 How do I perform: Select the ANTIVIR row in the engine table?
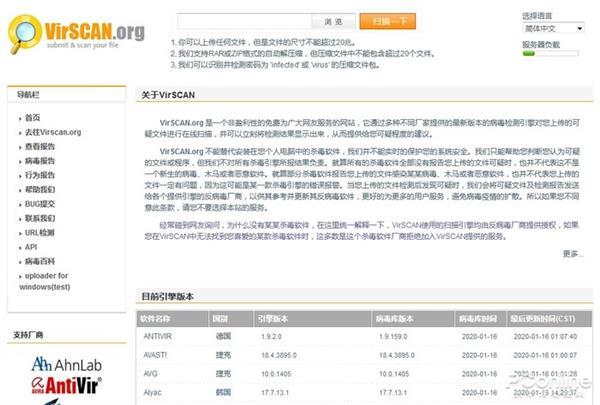pyautogui.click(x=364, y=336)
